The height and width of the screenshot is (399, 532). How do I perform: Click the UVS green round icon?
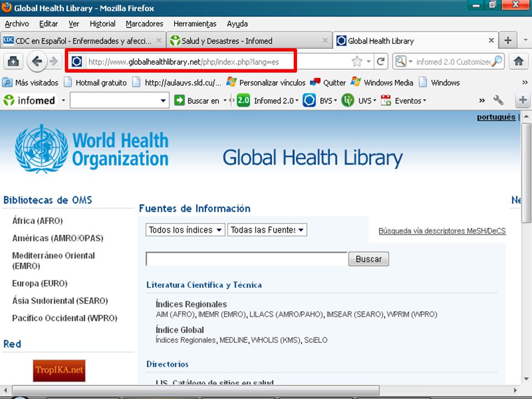click(347, 100)
